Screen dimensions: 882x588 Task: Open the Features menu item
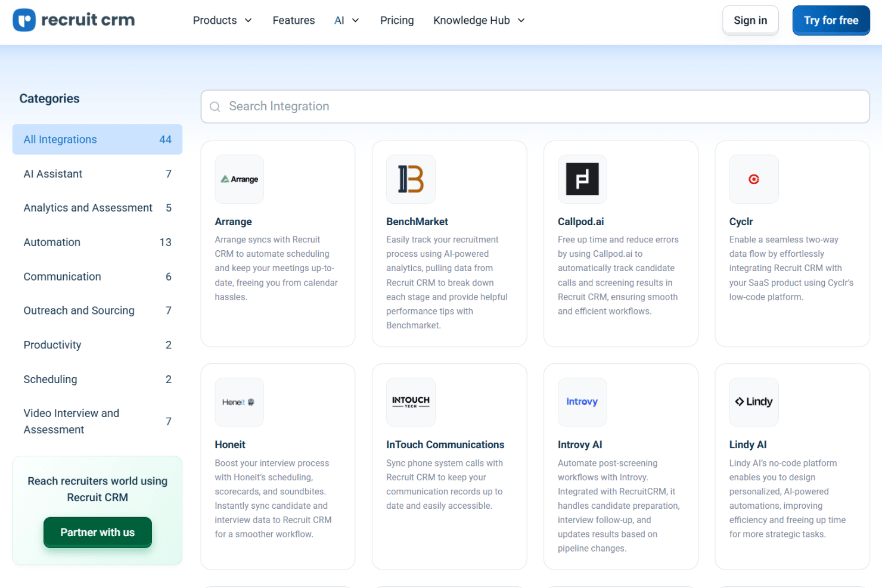tap(294, 20)
